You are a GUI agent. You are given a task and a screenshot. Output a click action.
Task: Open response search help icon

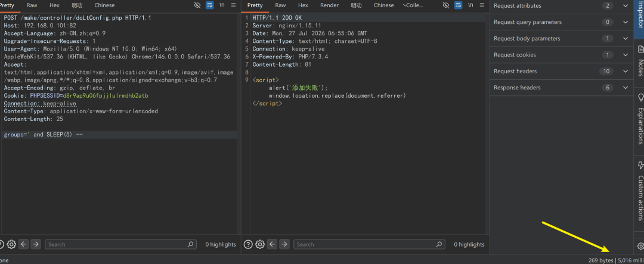[x=248, y=244]
